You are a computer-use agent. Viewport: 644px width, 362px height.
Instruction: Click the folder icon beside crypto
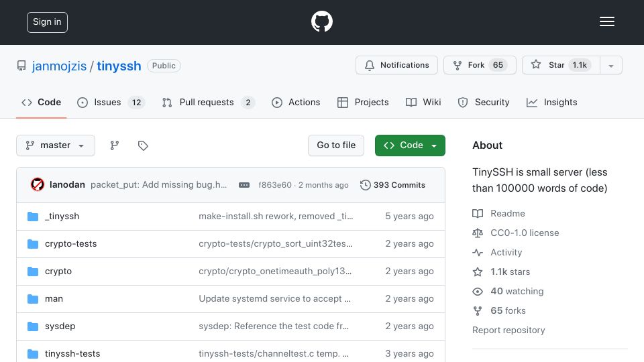tap(33, 271)
